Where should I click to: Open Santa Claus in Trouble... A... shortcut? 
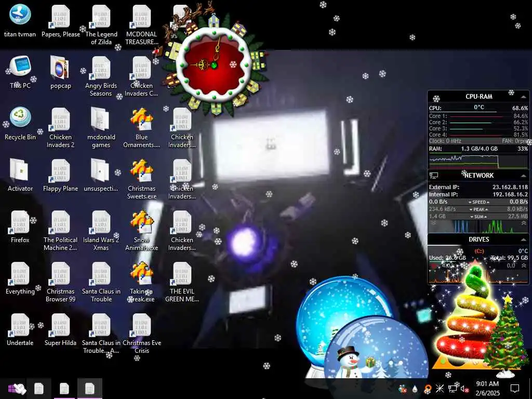(x=101, y=334)
